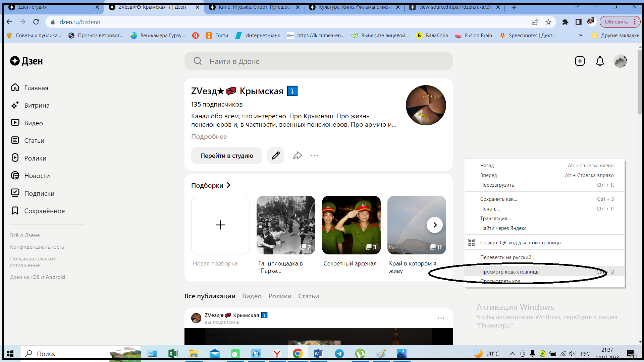
Task: Open the browser extensions puzzle icon
Action: (x=565, y=22)
